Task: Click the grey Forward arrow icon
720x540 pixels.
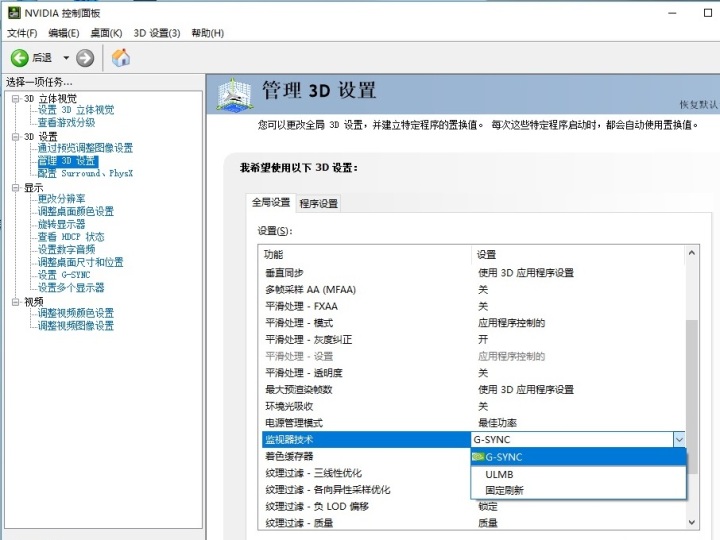Action: click(85, 58)
